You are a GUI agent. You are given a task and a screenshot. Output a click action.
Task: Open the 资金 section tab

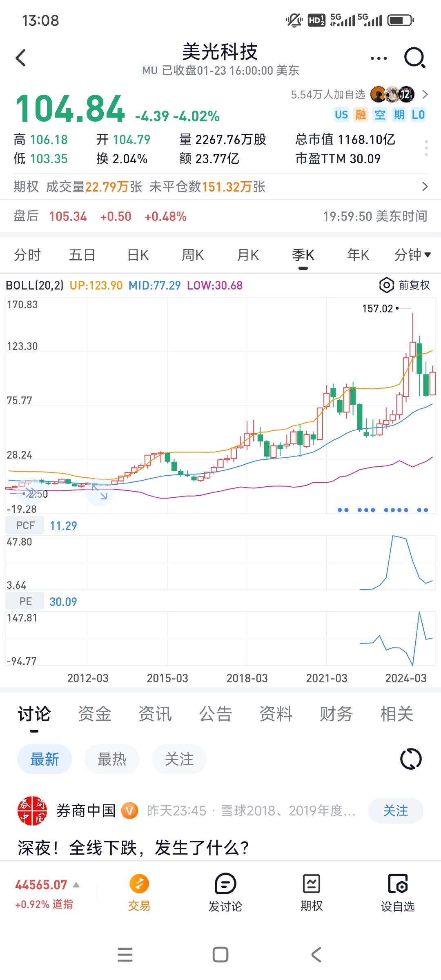click(x=95, y=714)
